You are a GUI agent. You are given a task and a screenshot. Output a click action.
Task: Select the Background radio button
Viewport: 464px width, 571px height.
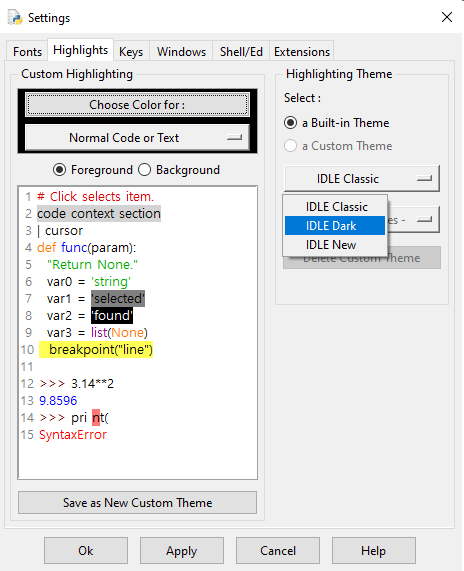point(179,170)
